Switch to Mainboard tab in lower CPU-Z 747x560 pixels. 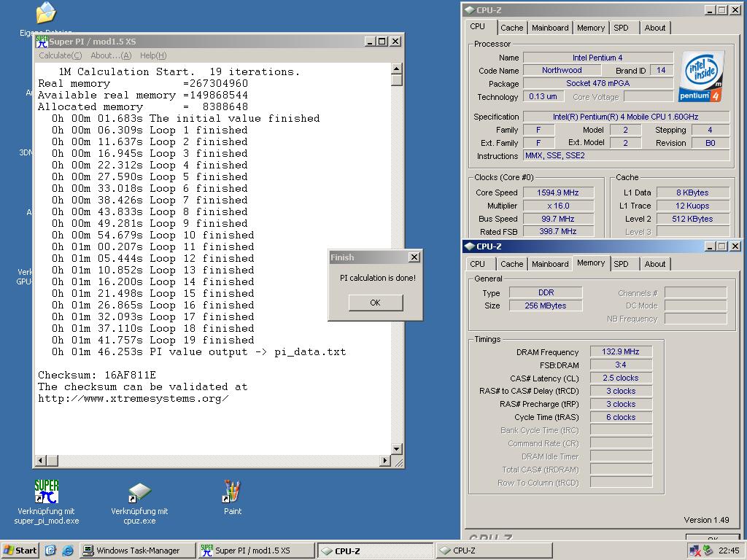click(550, 264)
